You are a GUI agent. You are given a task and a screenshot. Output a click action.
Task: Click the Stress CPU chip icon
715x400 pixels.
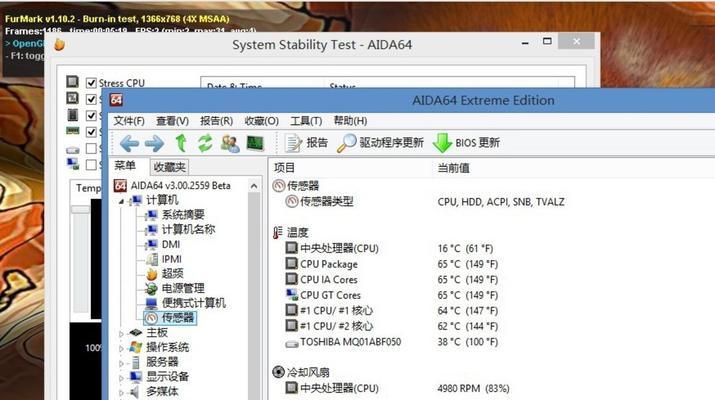pyautogui.click(x=73, y=82)
